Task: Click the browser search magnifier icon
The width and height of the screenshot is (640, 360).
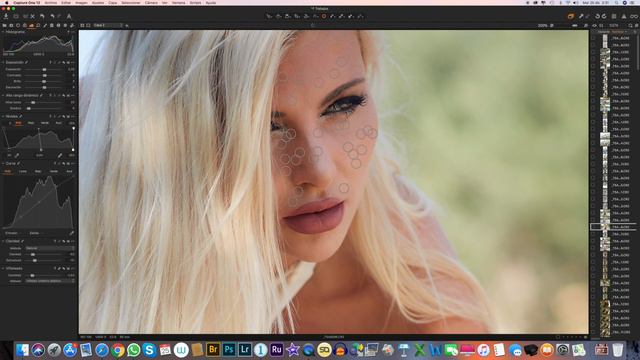Action: (630, 25)
